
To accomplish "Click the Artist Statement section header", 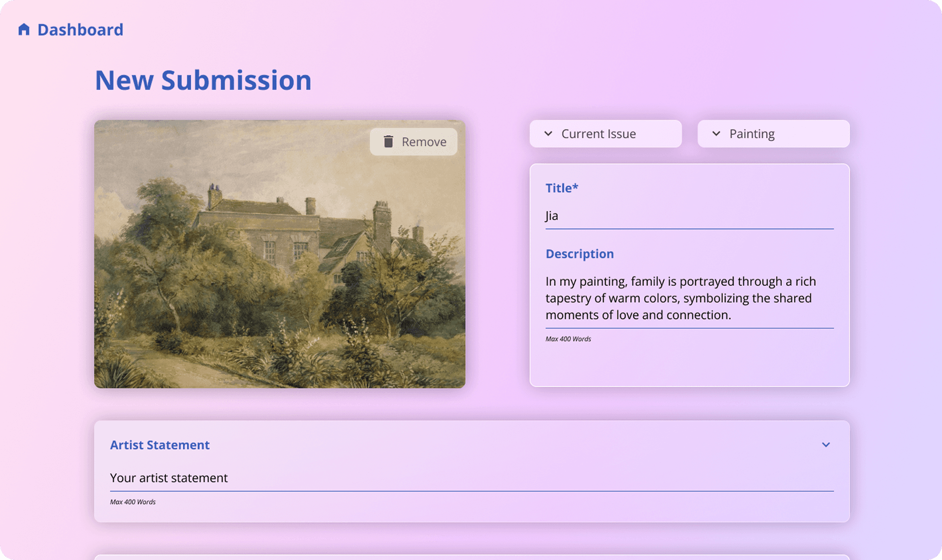I will (x=160, y=445).
